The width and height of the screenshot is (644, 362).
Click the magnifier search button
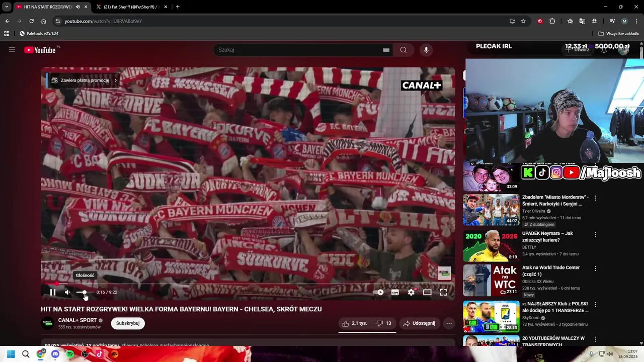tap(404, 50)
